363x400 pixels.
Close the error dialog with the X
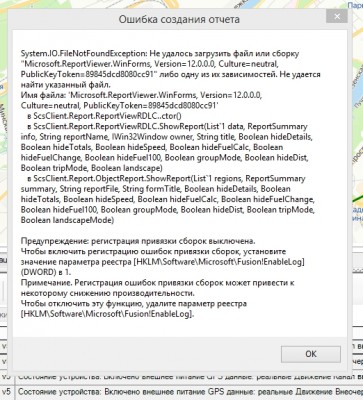pos(337,16)
